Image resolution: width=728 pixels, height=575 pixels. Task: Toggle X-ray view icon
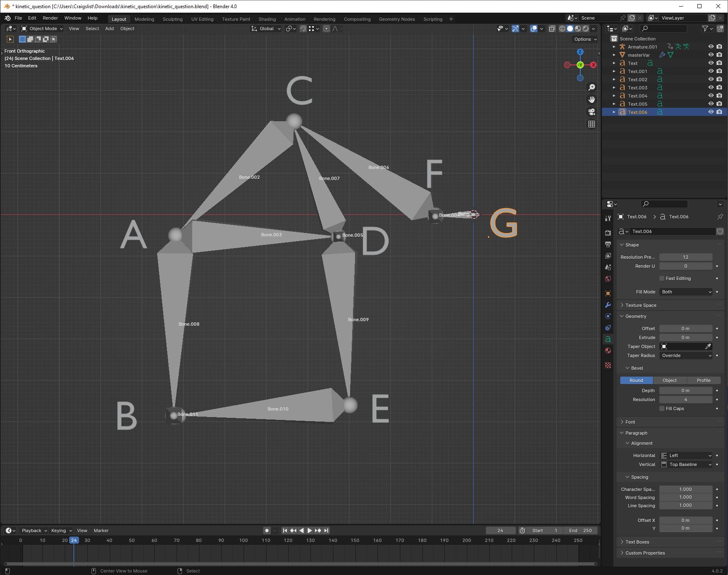[552, 29]
